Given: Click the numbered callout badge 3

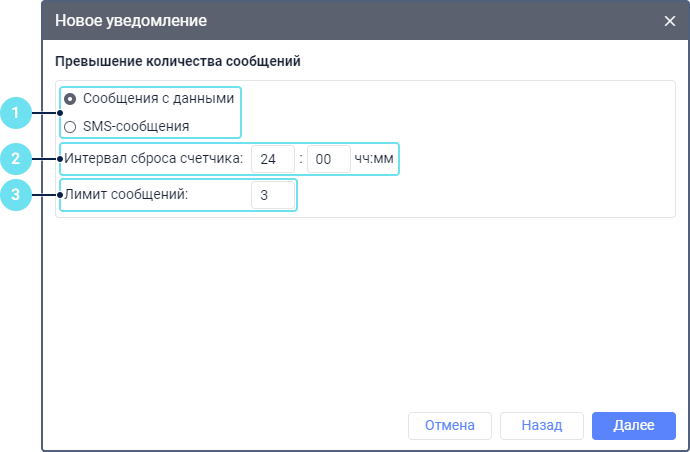Looking at the screenshot, I should point(16,195).
